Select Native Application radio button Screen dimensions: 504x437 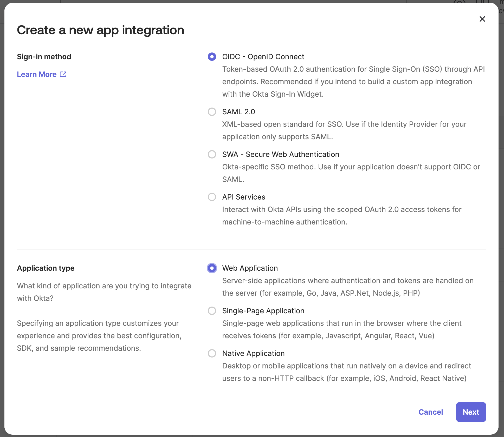click(x=212, y=353)
